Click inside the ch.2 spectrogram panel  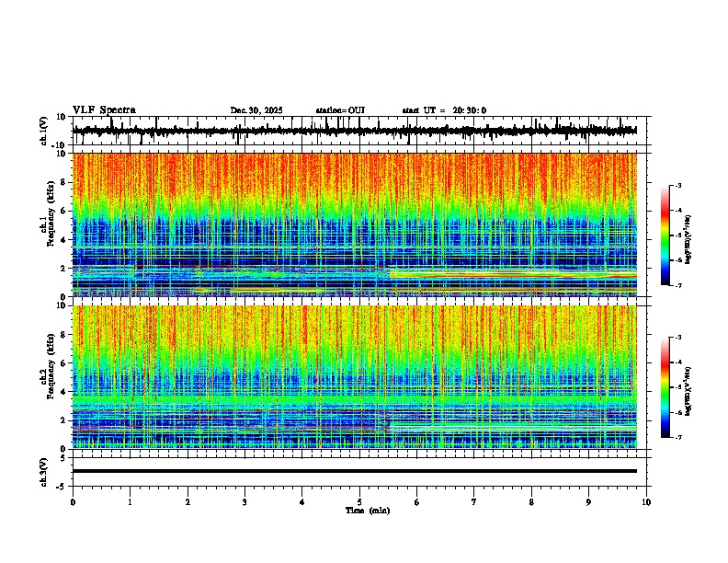355,377
